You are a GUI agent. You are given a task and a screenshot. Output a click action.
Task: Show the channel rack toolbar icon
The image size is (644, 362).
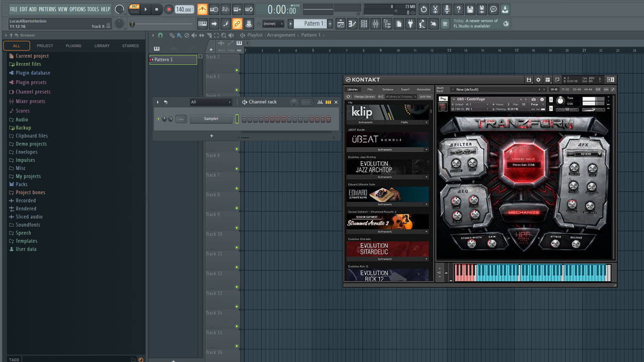(364, 24)
